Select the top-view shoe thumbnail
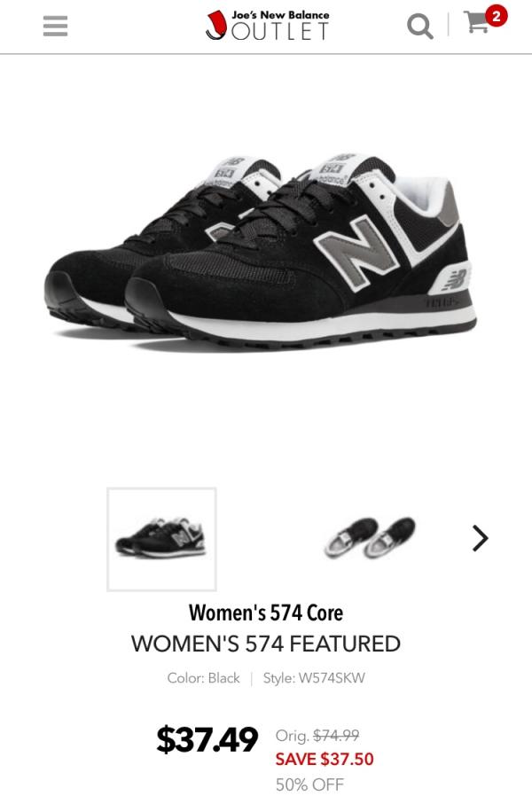 coord(370,537)
